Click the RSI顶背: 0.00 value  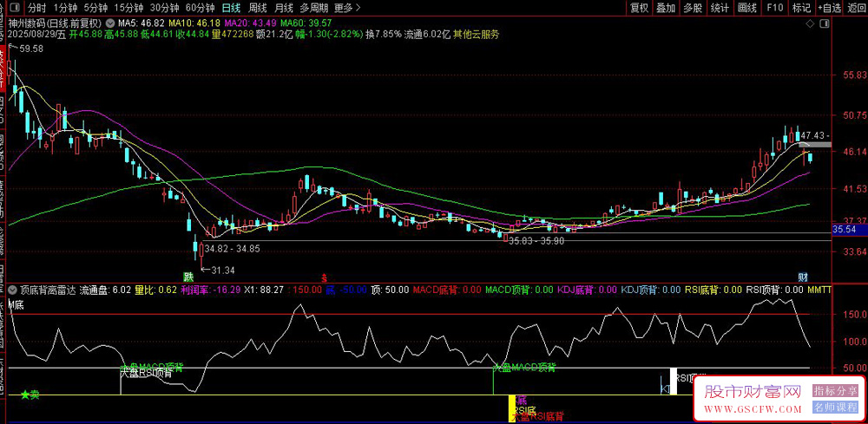[775, 289]
